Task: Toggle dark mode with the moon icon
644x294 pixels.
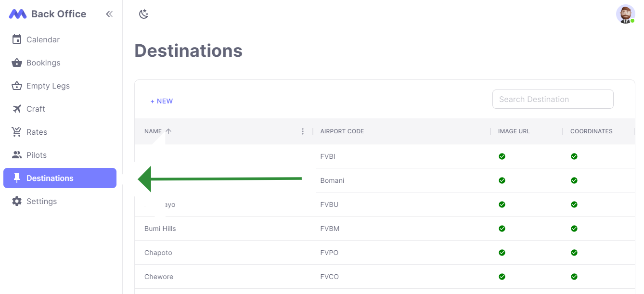Action: click(143, 14)
